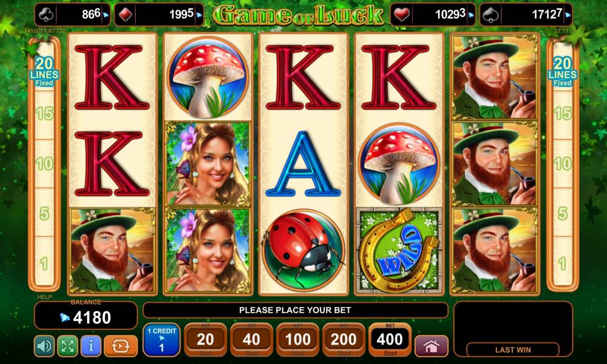Click the hearts jackpot counter icon
Screen dimensions: 607x364
(x=402, y=15)
